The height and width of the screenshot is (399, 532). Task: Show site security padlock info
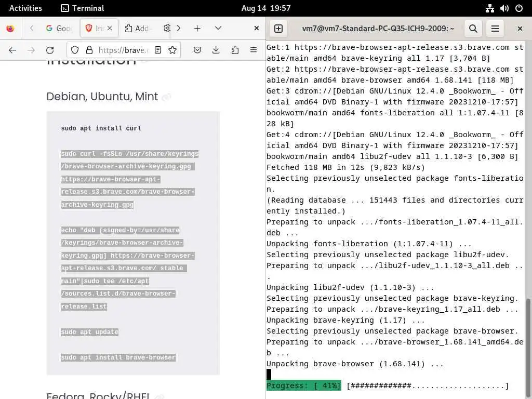(89, 50)
